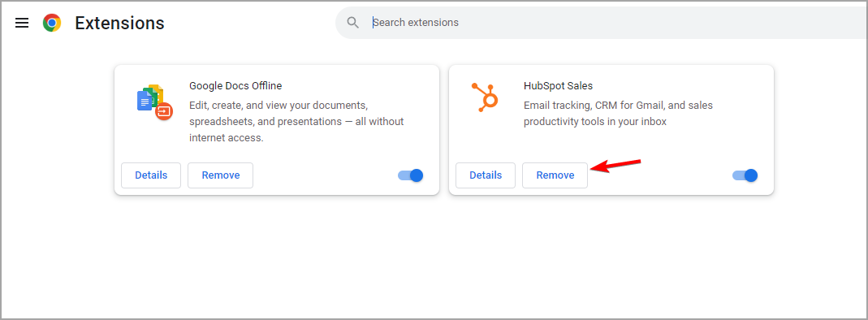The image size is (868, 320).
Task: Remove the HubSpot Sales extension
Action: tap(555, 175)
